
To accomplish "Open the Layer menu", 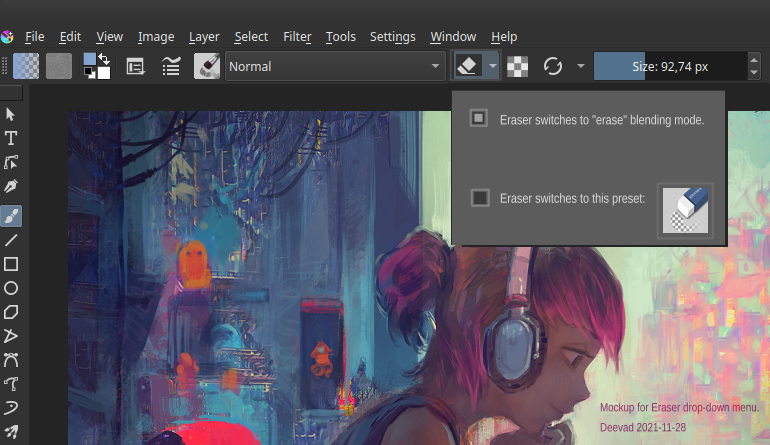I will tap(204, 37).
